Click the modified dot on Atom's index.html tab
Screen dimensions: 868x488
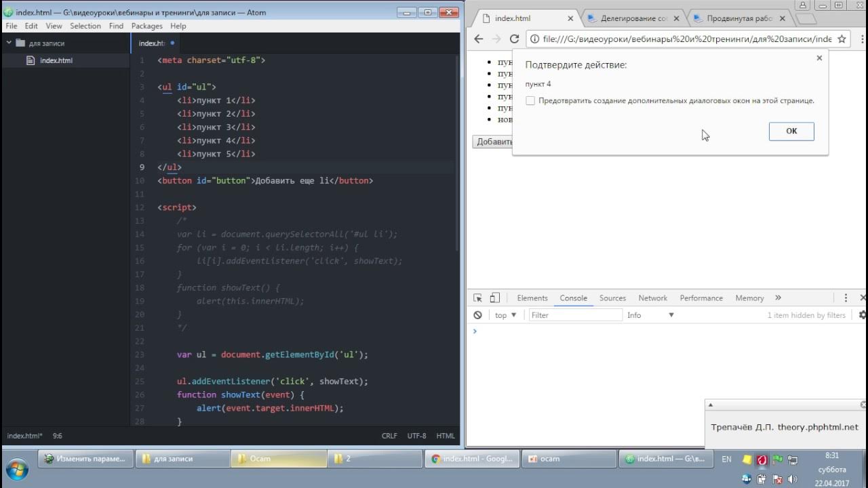172,43
